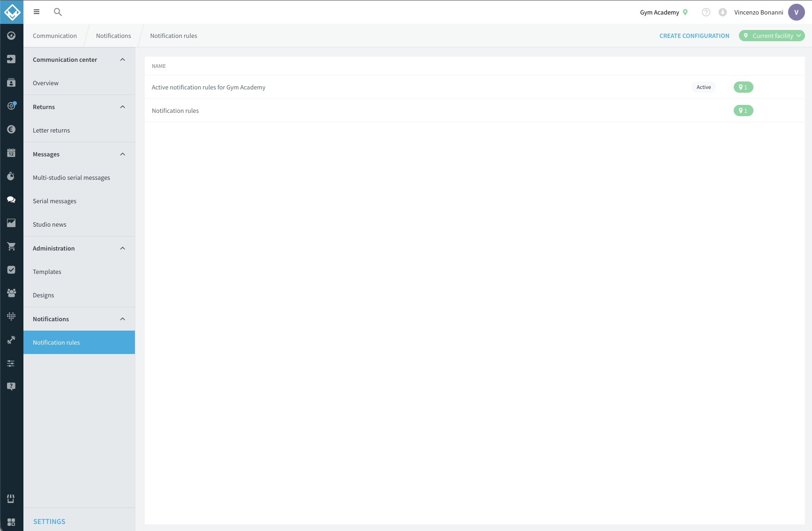Click CREATE CONFIGURATION button
812x531 pixels.
pyautogui.click(x=694, y=36)
